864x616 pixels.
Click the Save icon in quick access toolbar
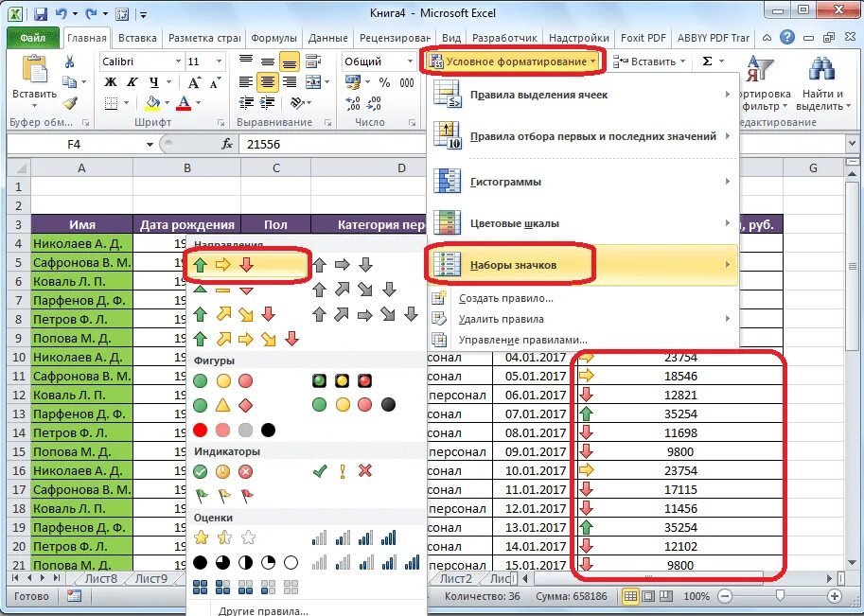click(40, 14)
